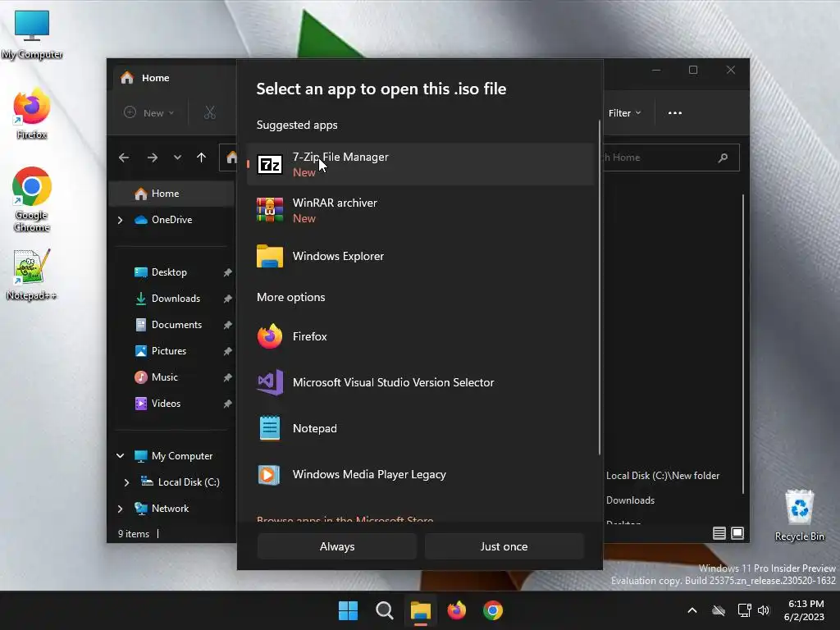Select Firefox in More options list
The height and width of the screenshot is (630, 840).
[x=421, y=336]
